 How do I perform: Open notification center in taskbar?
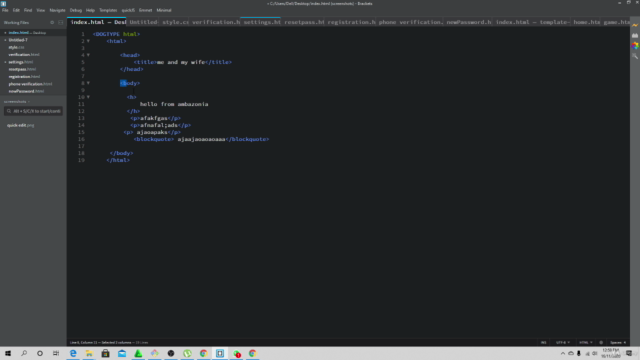coord(629,353)
